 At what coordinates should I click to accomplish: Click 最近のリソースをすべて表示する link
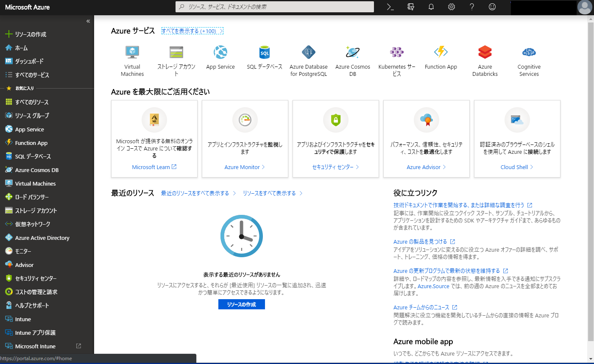[198, 193]
